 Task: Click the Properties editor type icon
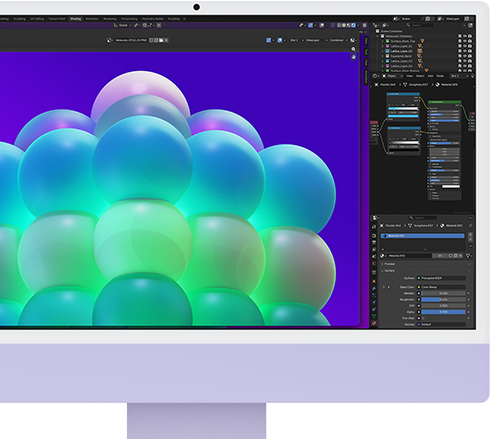click(x=375, y=218)
